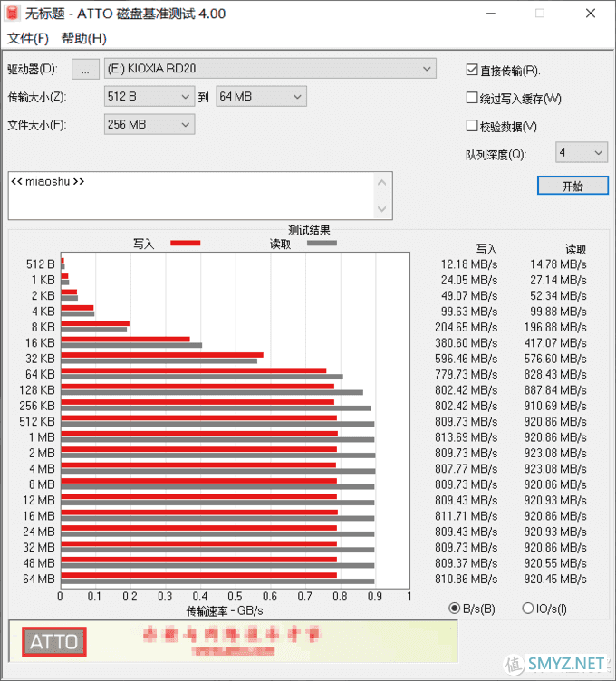The height and width of the screenshot is (681, 616).
Task: Click the drive browse "..." button
Action: (x=85, y=69)
